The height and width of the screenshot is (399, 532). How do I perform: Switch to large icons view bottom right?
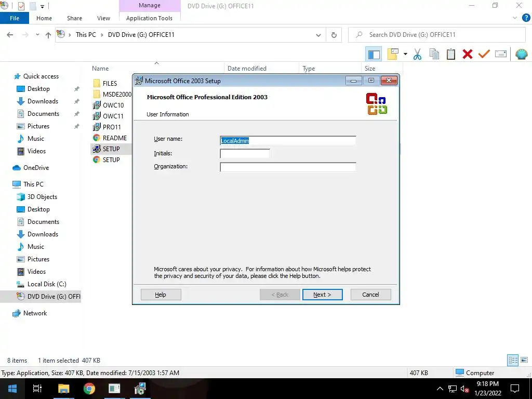coord(524,361)
